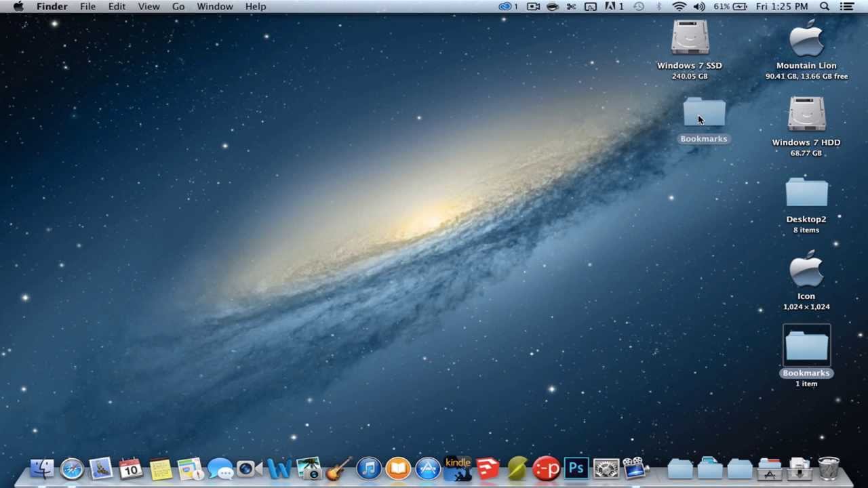
Task: Click the volume icon to adjust sound
Action: 699,7
